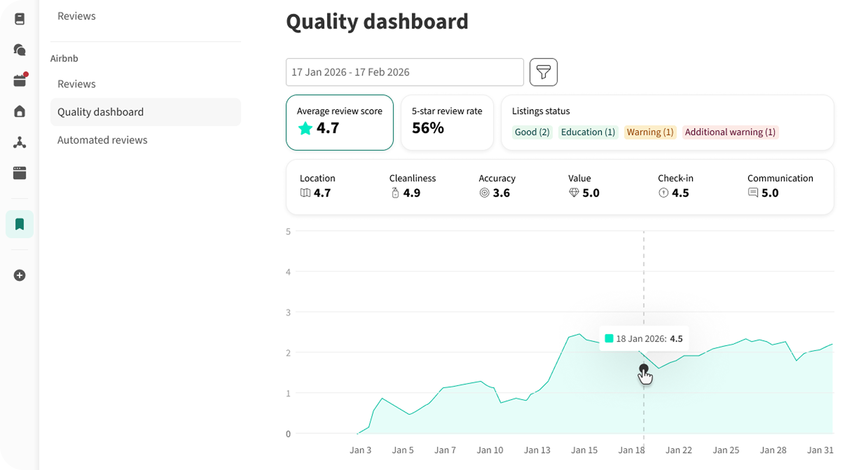Click the top Reviews link
The width and height of the screenshot is (868, 470).
[x=76, y=16]
